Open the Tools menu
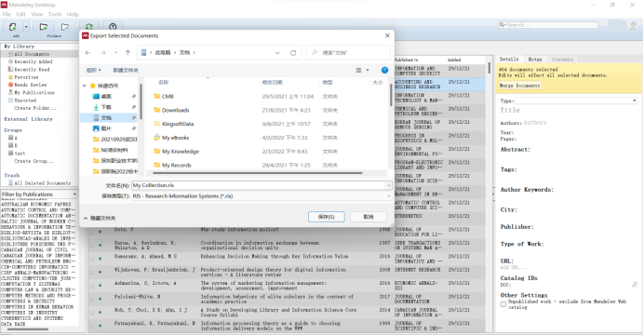 coord(55,14)
